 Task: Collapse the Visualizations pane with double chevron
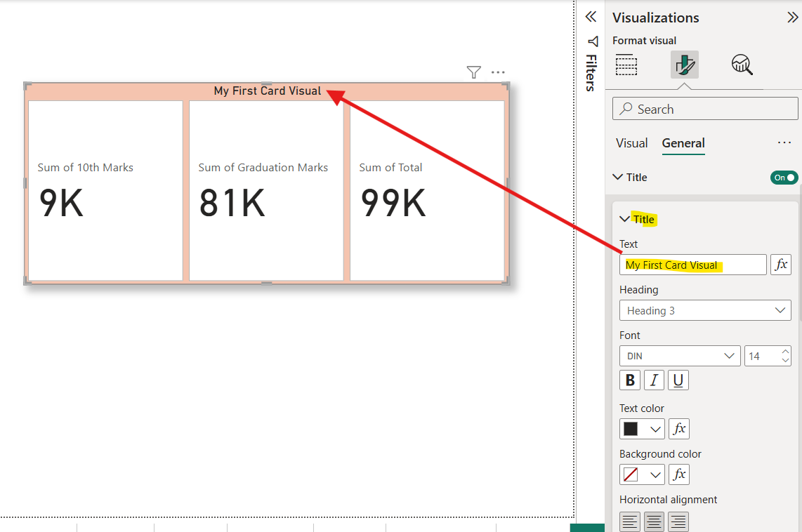(x=792, y=17)
